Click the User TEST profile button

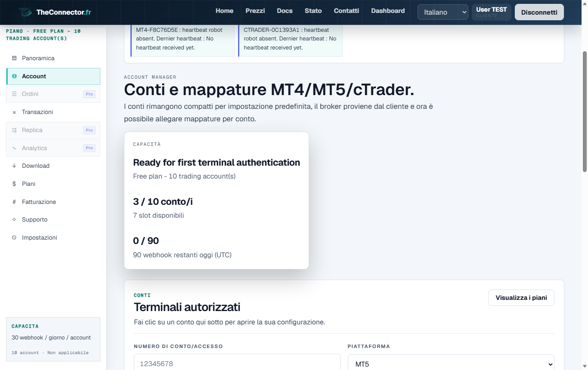[x=492, y=12]
